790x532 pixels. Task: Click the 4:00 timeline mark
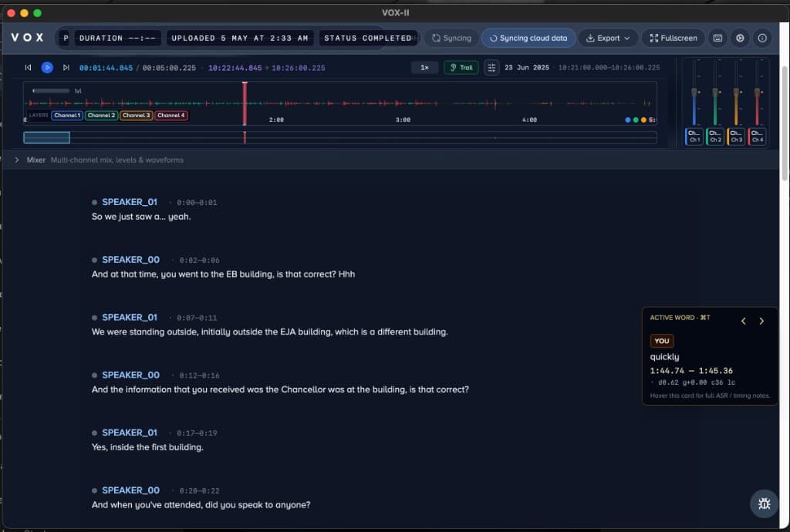(x=529, y=120)
